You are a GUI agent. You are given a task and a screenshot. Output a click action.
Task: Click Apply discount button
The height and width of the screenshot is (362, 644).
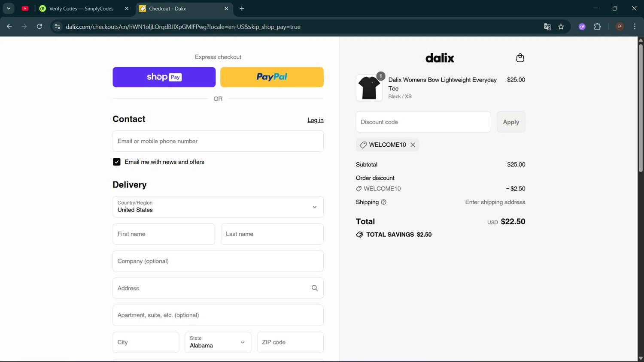pos(511,122)
